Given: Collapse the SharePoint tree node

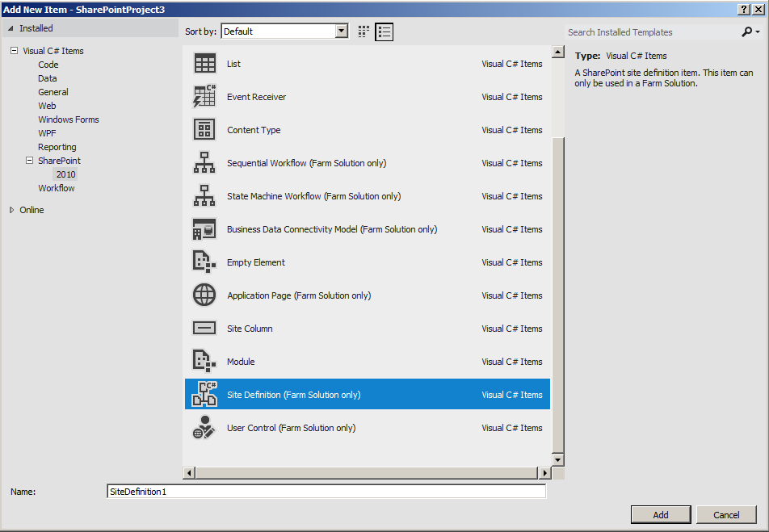Looking at the screenshot, I should pyautogui.click(x=29, y=161).
